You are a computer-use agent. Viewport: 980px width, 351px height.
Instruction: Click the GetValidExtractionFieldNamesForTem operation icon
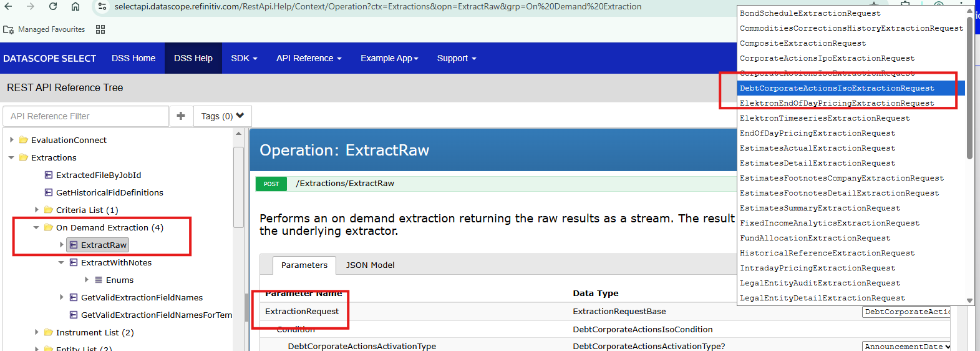[74, 315]
